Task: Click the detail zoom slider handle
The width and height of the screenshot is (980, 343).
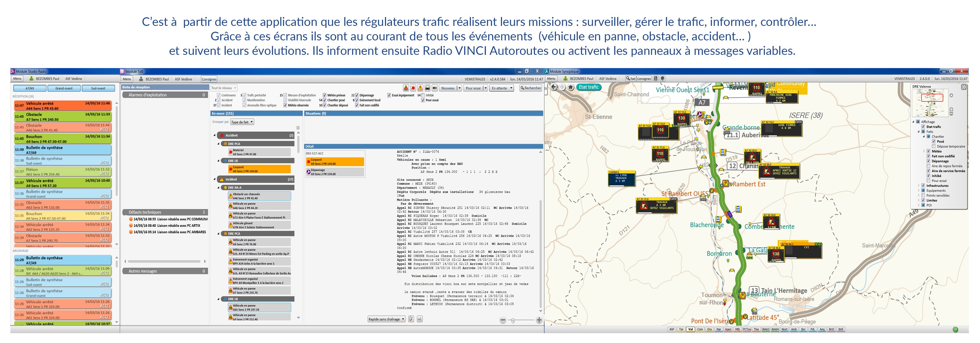Action: click(513, 321)
